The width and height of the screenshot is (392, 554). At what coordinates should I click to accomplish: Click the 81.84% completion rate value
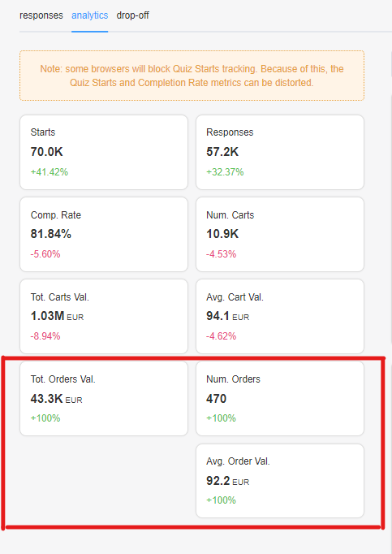point(51,234)
